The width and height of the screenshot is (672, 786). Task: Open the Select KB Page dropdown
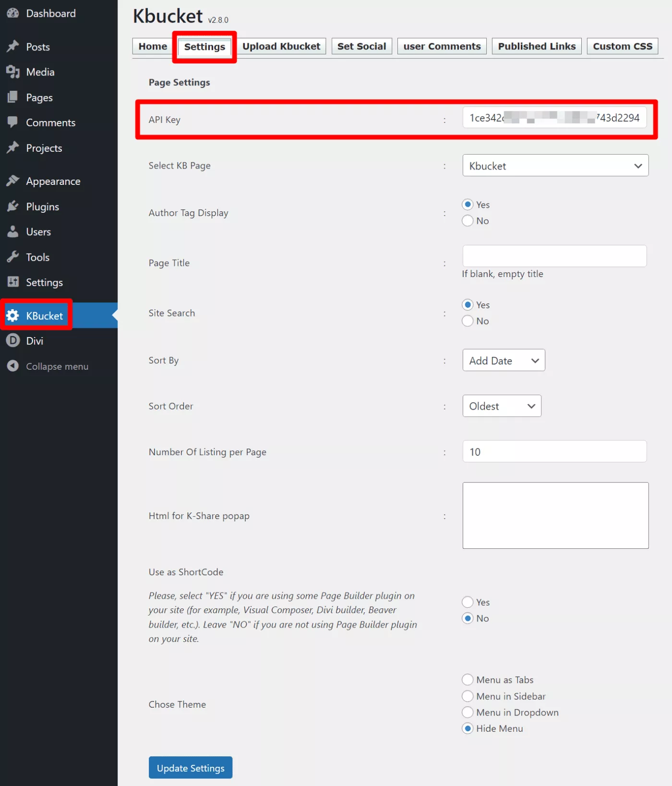coord(555,166)
